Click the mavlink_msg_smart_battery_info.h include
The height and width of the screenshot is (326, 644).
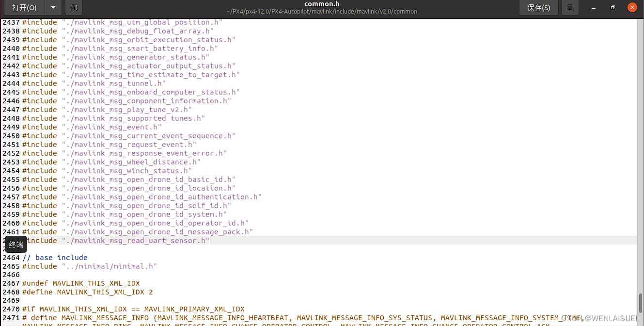click(x=120, y=49)
